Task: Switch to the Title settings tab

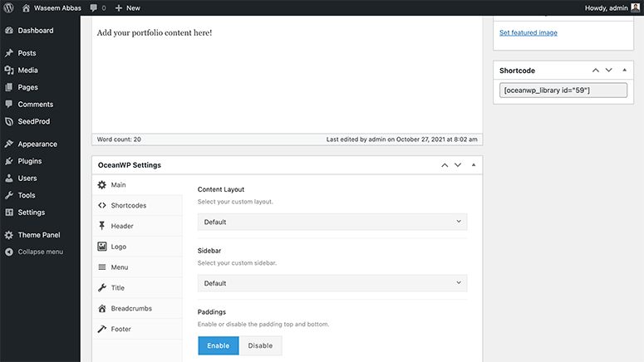Action: coord(137,288)
